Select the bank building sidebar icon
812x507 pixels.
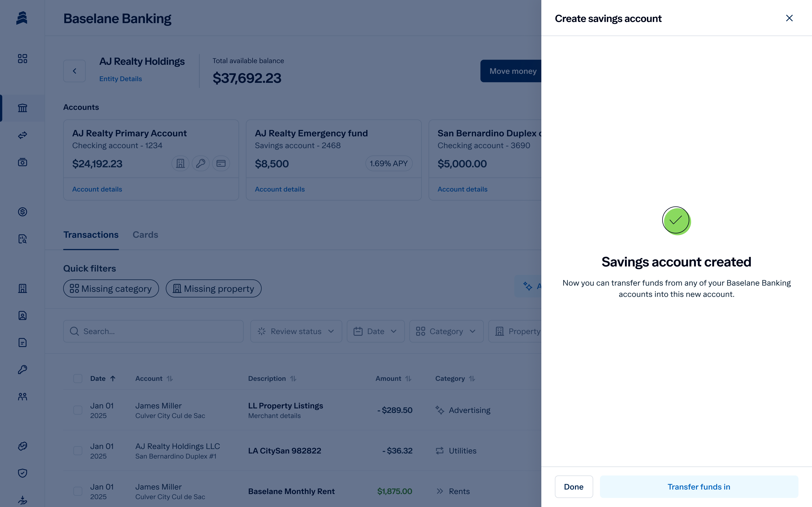(x=23, y=108)
